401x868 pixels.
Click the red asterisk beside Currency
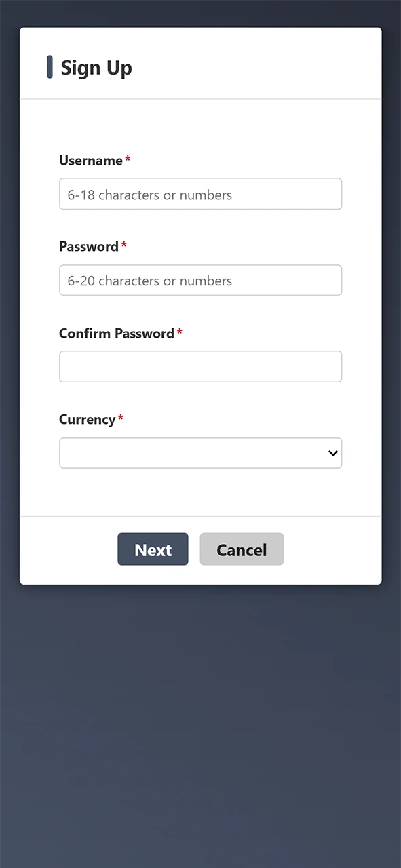[120, 418]
